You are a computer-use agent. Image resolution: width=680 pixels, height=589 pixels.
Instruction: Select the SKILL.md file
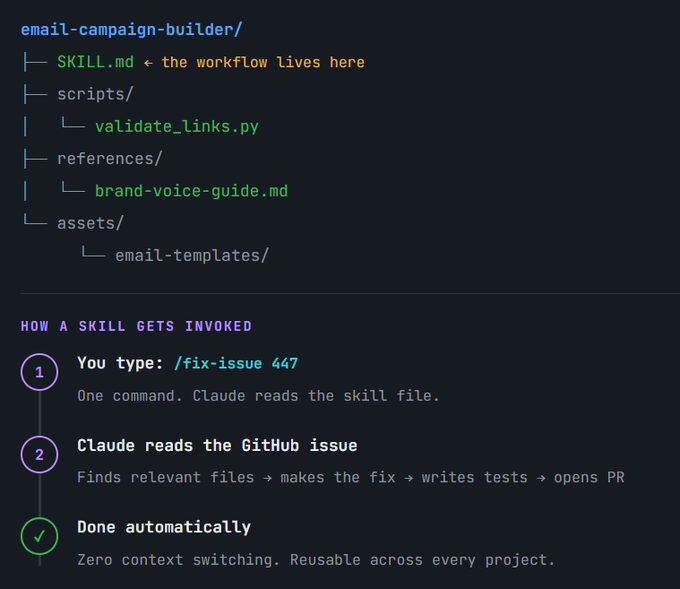pos(95,62)
